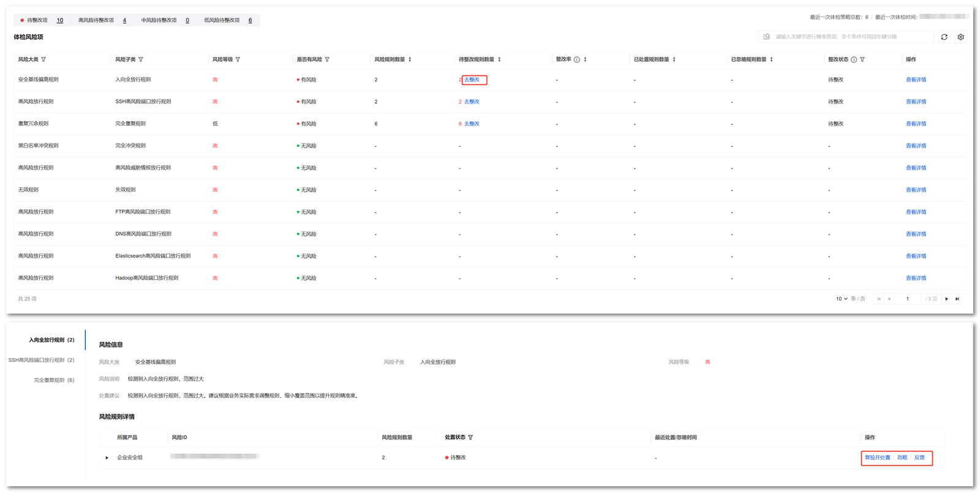Filter the 整改状态 column
This screenshot has width=980, height=493.
point(862,59)
